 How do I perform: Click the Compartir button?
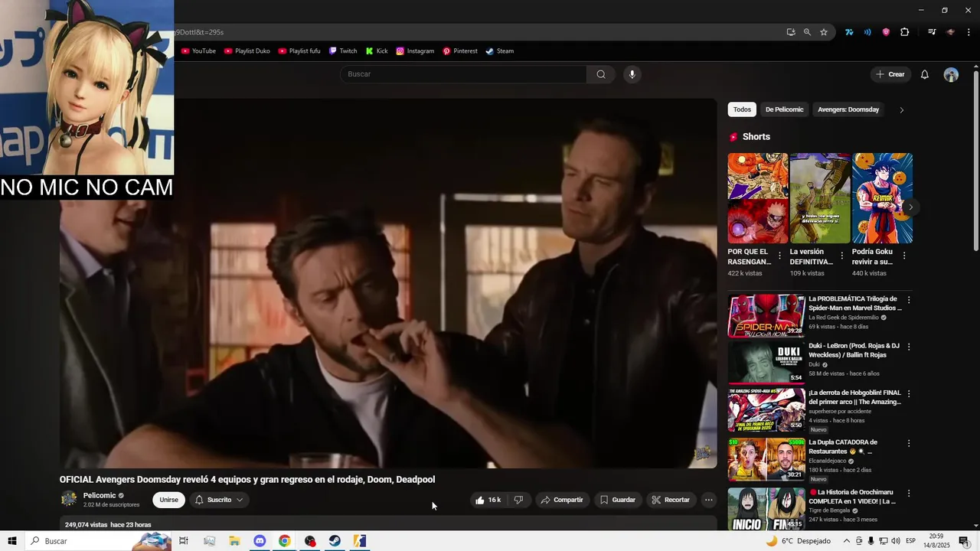[x=562, y=500]
